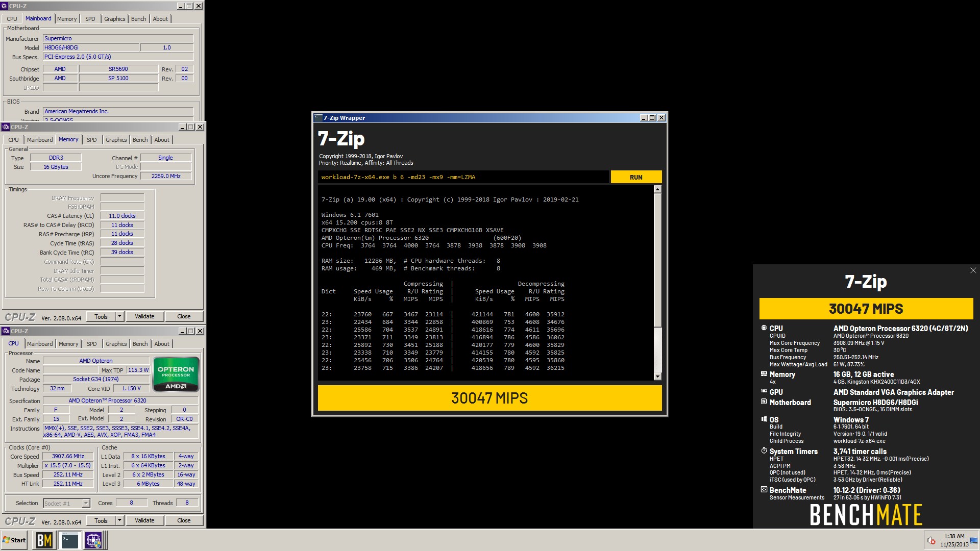Close the BenchMate result panel

[973, 270]
